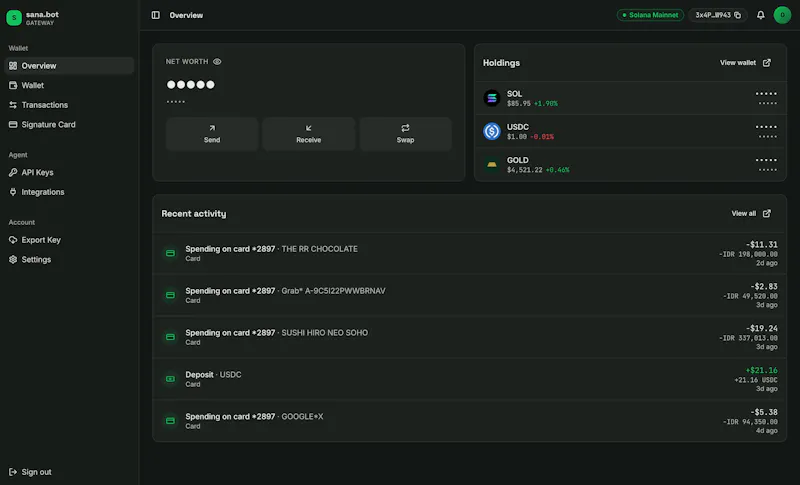This screenshot has height=485, width=800.
Task: Click card icon on Grab* transaction row
Action: click(170, 295)
